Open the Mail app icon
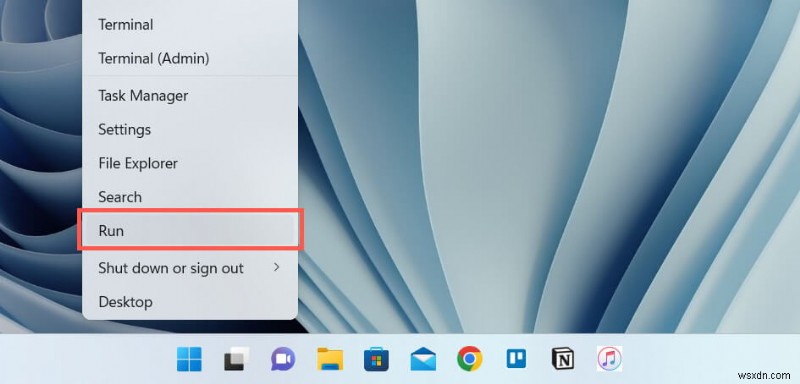Screen dimensions: 800x384 (x=423, y=359)
